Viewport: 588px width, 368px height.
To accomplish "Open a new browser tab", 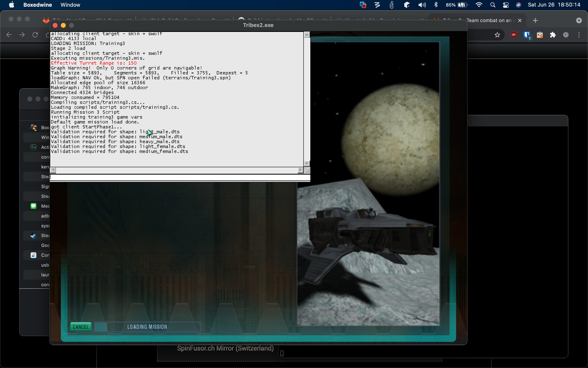I will click(x=535, y=20).
